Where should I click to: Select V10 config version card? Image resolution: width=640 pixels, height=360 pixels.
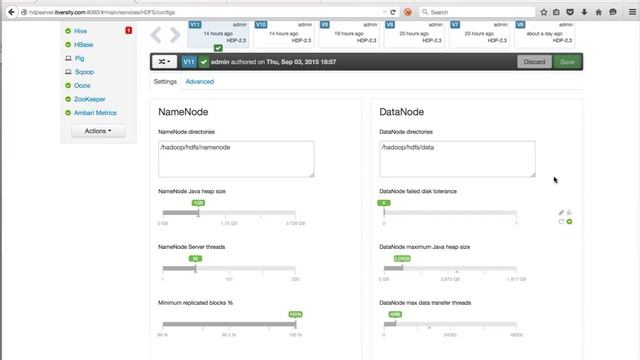coord(284,33)
